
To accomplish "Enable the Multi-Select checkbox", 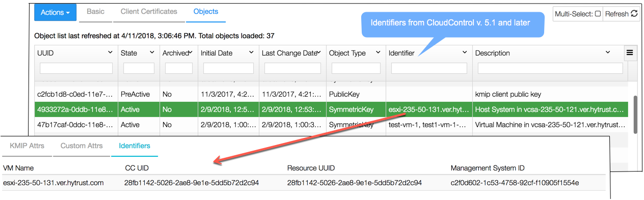I will tap(598, 14).
